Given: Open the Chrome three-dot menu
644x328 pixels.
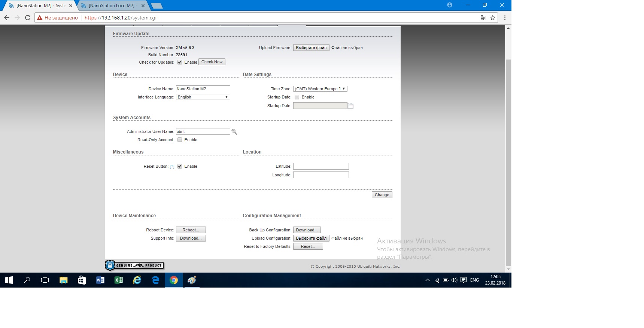Looking at the screenshot, I should (x=505, y=18).
